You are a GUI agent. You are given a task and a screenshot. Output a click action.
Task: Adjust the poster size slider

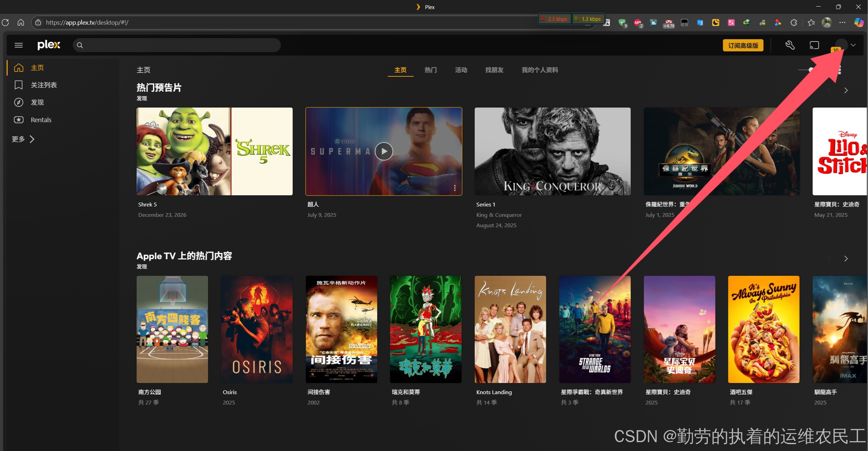(x=811, y=70)
